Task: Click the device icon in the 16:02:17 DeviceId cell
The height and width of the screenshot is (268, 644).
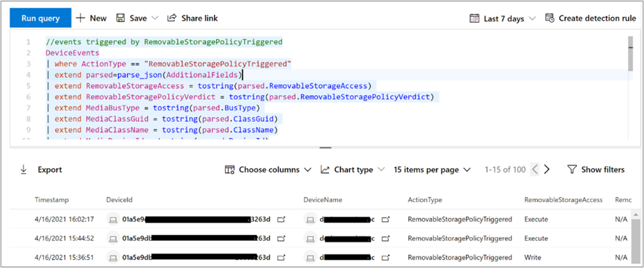Action: click(113, 220)
